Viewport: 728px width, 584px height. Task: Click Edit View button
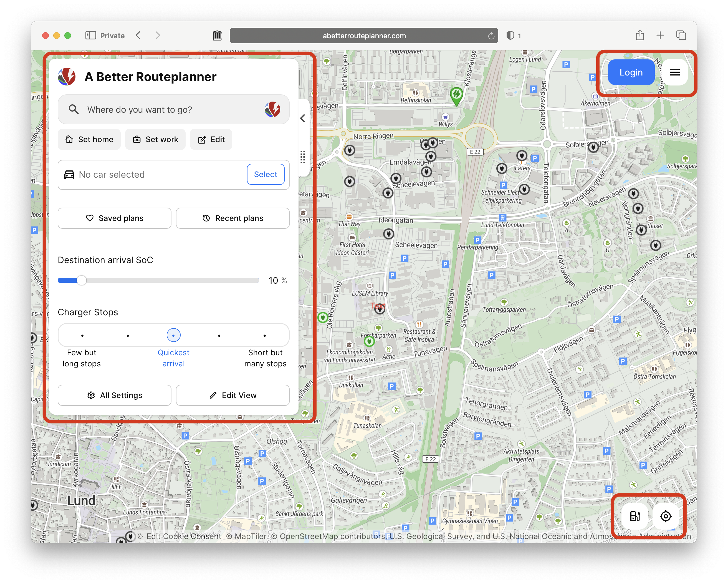233,395
